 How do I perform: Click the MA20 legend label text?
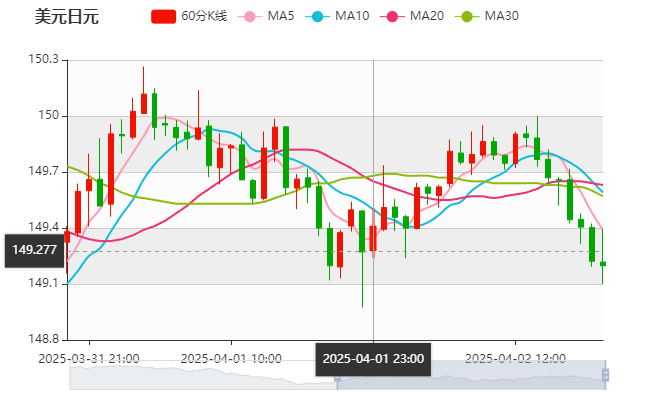tap(427, 16)
